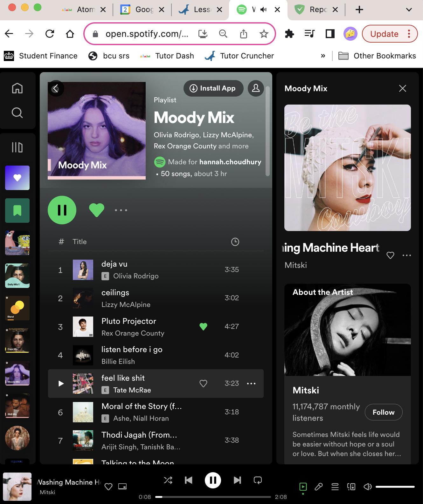Seek on the song progress bar
The image size is (423, 504).
(x=213, y=497)
